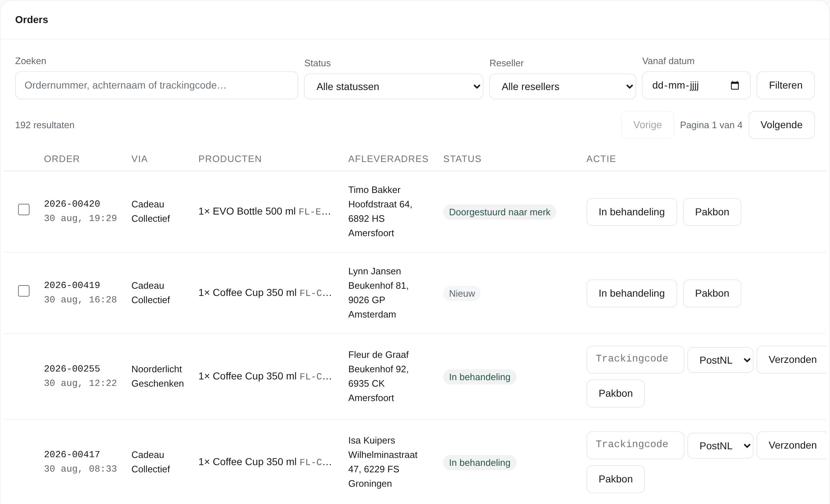Focus the Trackingcode field for order 2026-00417

[x=635, y=445]
